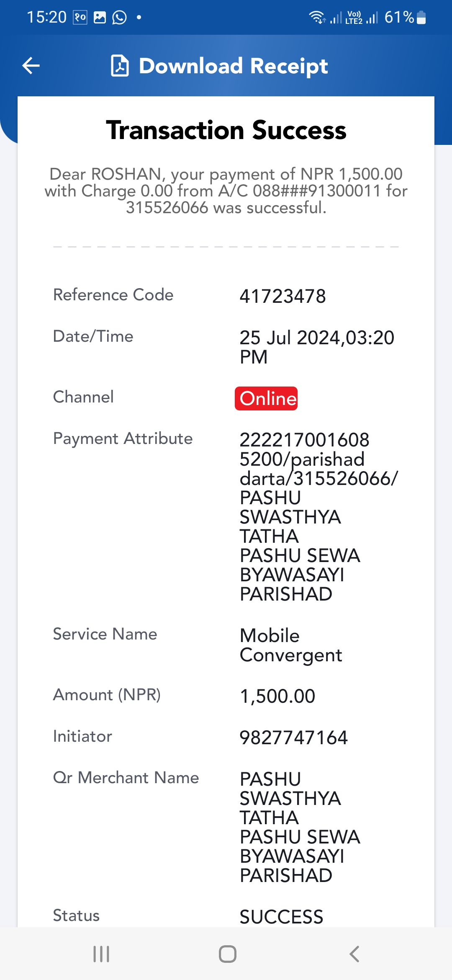Tap the SUCCESS status value
The image size is (452, 980).
pyautogui.click(x=281, y=917)
